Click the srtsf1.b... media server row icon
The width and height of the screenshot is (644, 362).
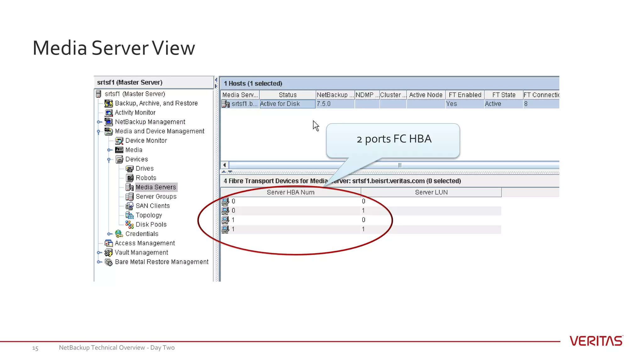click(x=225, y=104)
